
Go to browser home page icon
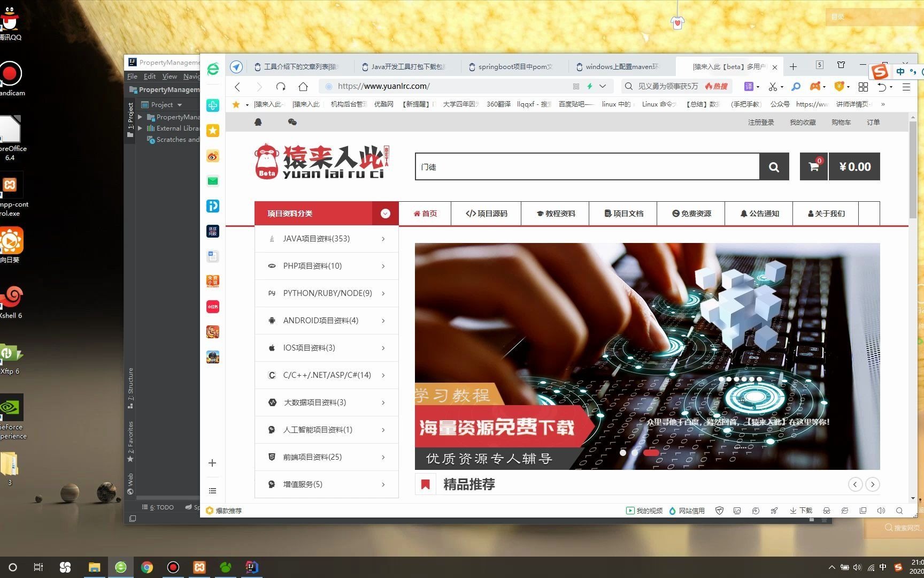point(303,86)
